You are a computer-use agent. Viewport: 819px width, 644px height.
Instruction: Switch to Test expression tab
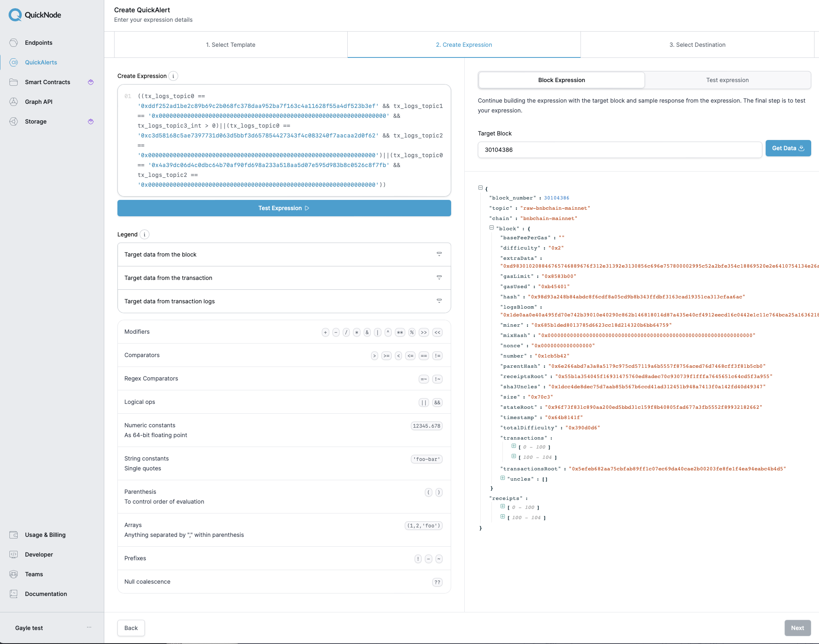(727, 80)
